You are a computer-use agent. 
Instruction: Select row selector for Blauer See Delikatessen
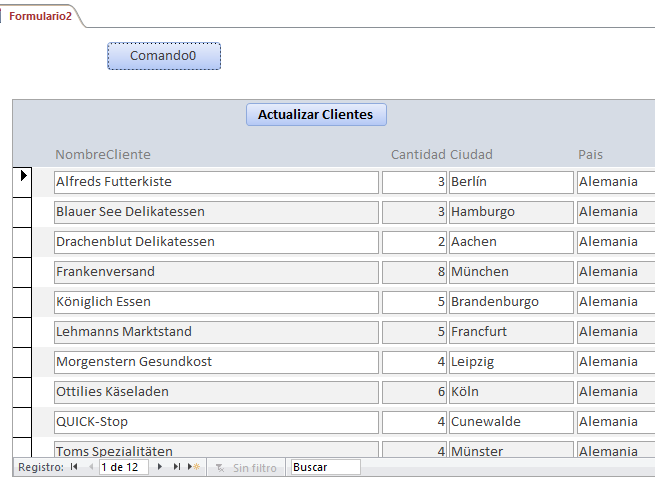click(22, 212)
